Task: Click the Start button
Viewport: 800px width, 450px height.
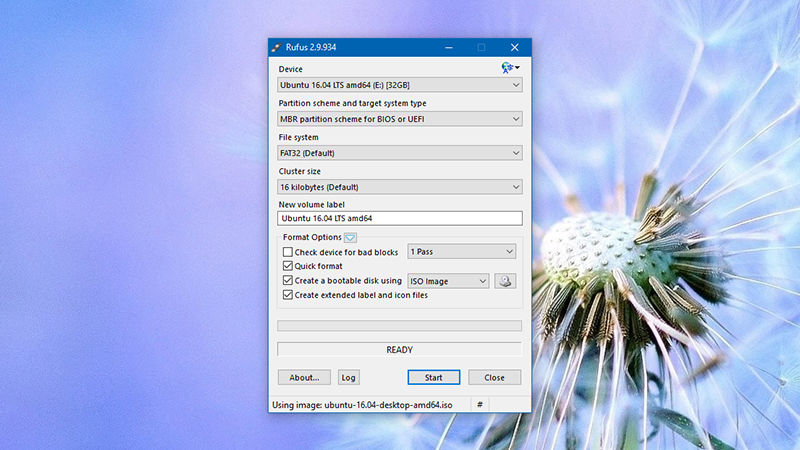Action: click(x=434, y=377)
